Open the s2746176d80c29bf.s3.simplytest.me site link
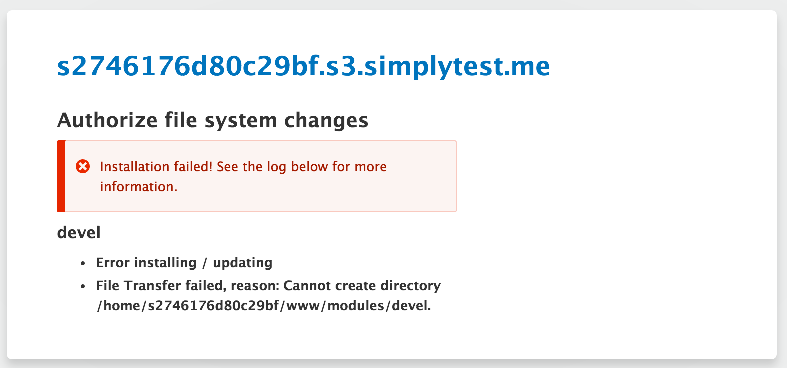 tap(303, 66)
